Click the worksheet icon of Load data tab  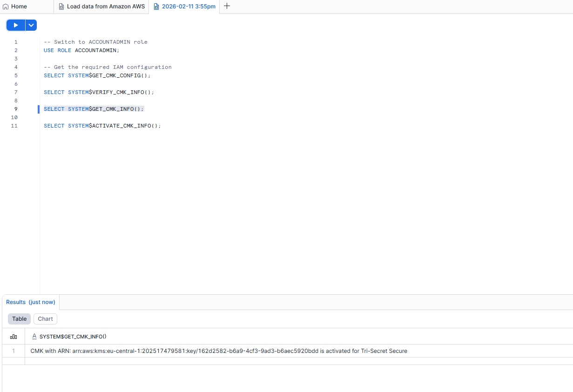pyautogui.click(x=61, y=7)
